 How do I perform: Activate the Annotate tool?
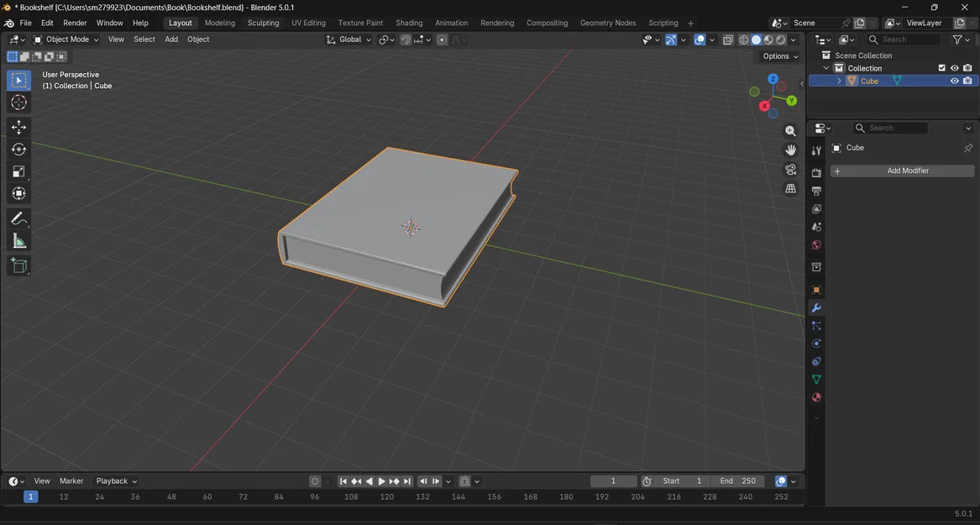coord(18,218)
